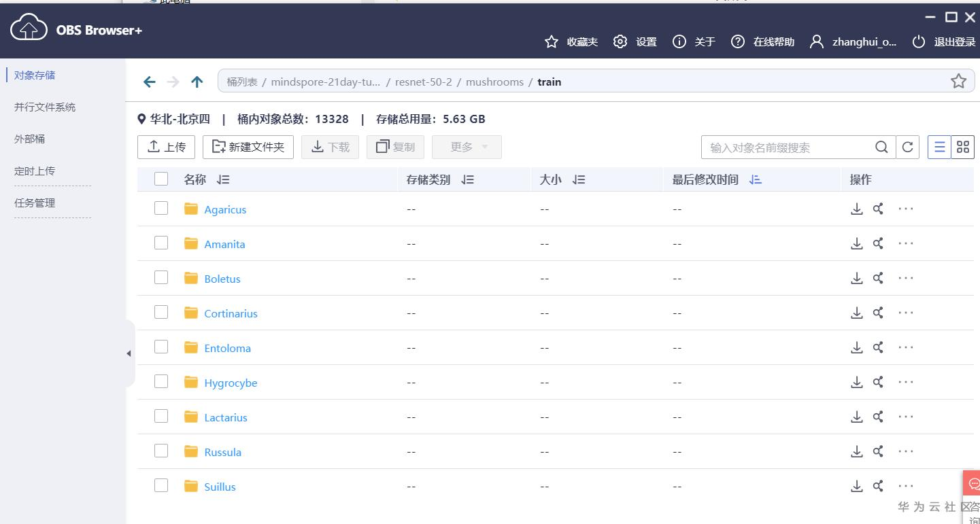Image resolution: width=980 pixels, height=524 pixels.
Task: Download the Agaricus folder via its row icon
Action: [856, 209]
